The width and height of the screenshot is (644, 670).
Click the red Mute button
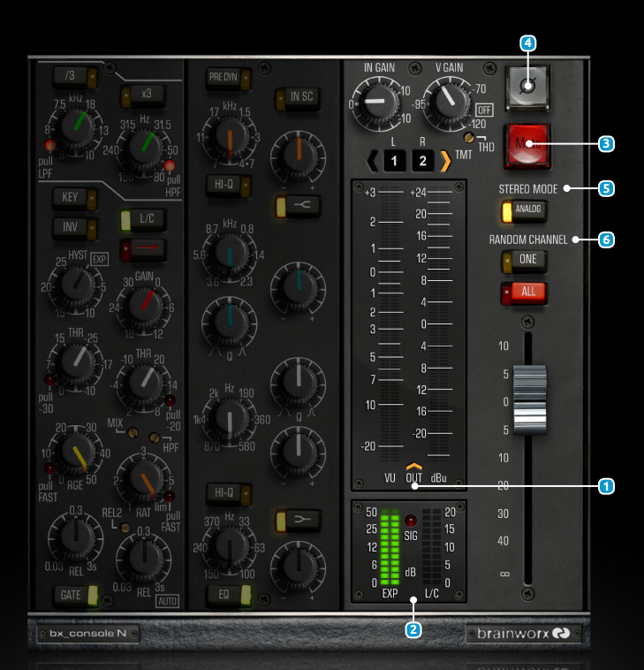pos(527,146)
